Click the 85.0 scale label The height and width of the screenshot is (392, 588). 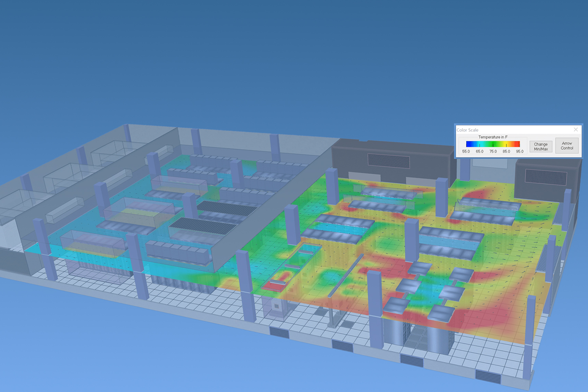point(506,151)
